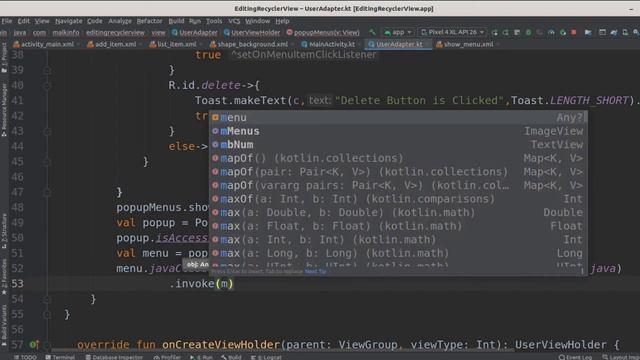Open the 6: Logcat tool window

[x=266, y=357]
